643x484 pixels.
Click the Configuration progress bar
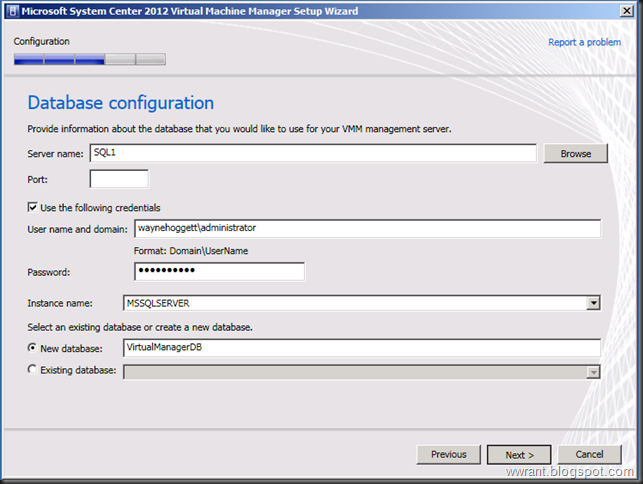[89, 59]
